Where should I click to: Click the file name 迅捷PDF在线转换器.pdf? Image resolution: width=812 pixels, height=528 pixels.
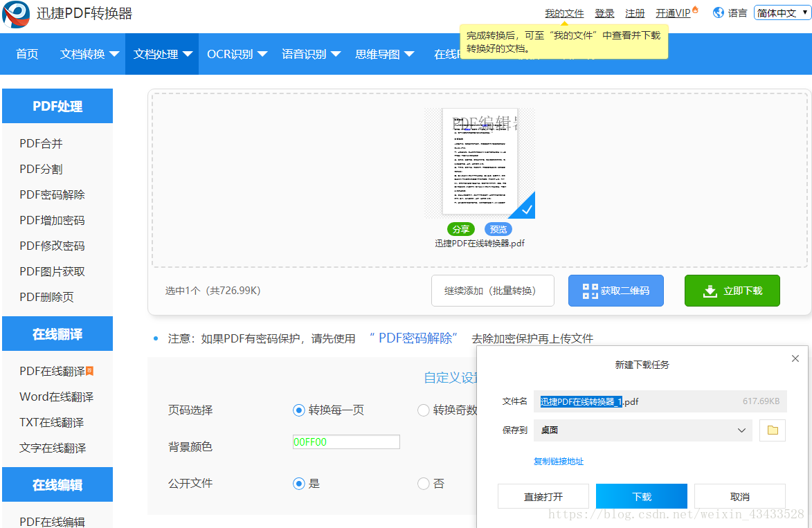tap(480, 244)
